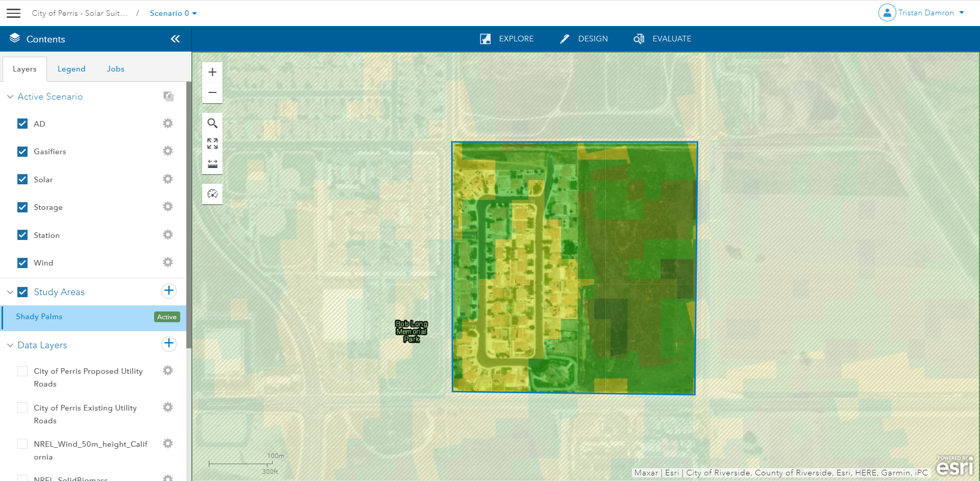Collapse the Contents panel with double chevron
This screenshot has width=980, height=481.
(x=175, y=39)
